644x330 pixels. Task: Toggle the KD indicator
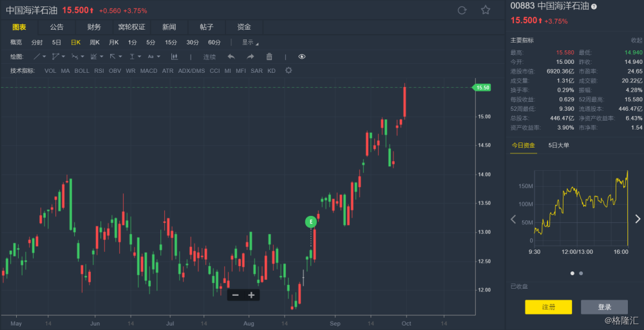click(x=272, y=71)
